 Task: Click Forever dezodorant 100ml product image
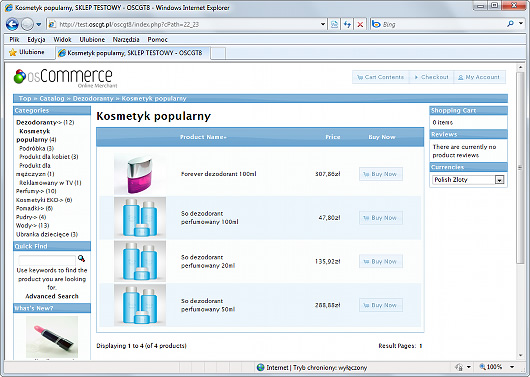click(x=140, y=174)
